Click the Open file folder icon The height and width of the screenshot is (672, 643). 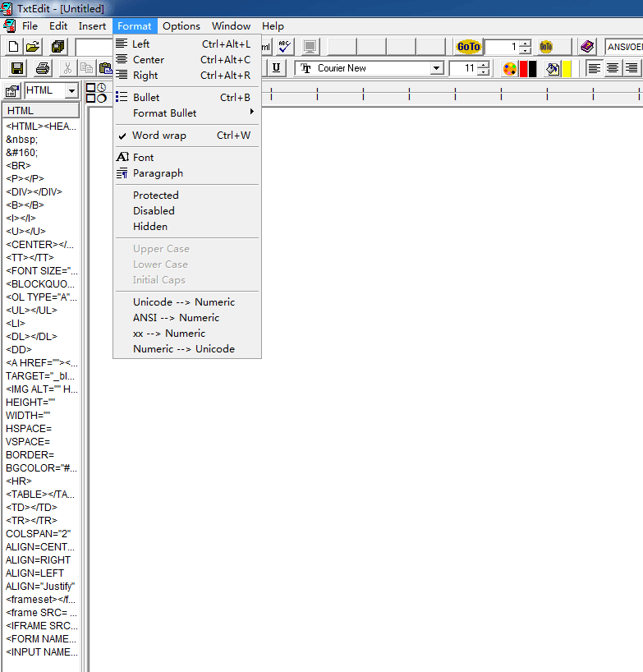(33, 47)
